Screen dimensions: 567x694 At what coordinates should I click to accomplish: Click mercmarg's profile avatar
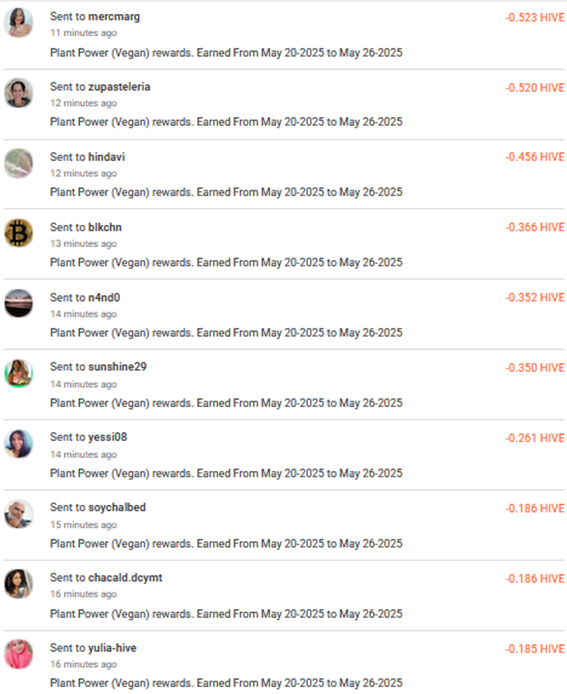(19, 23)
